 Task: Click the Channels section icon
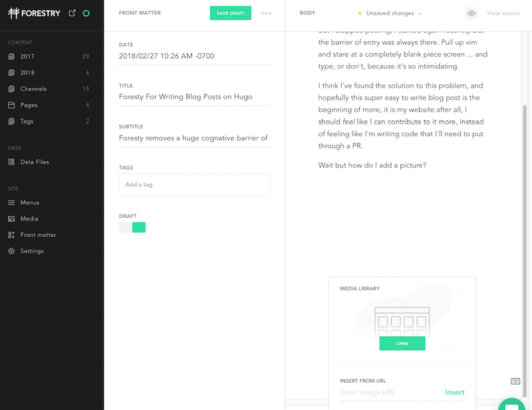pos(11,89)
